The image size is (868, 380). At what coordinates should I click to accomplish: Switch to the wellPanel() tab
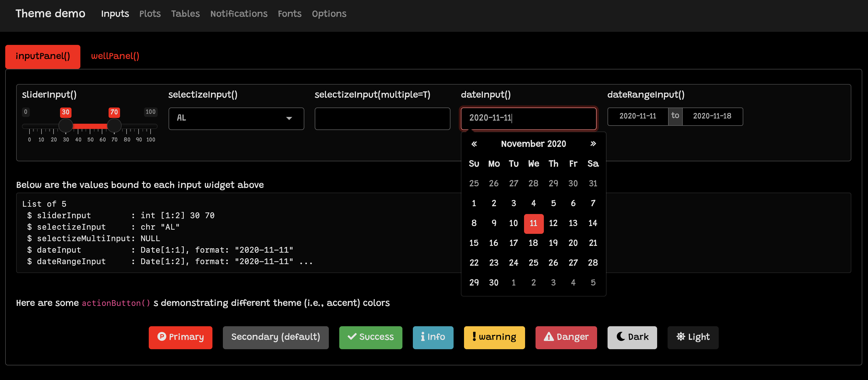pos(115,57)
